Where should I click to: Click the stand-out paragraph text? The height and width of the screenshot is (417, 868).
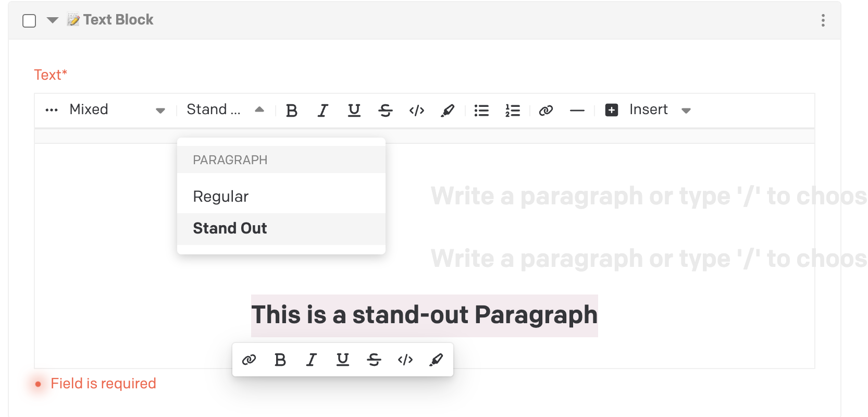pos(424,315)
